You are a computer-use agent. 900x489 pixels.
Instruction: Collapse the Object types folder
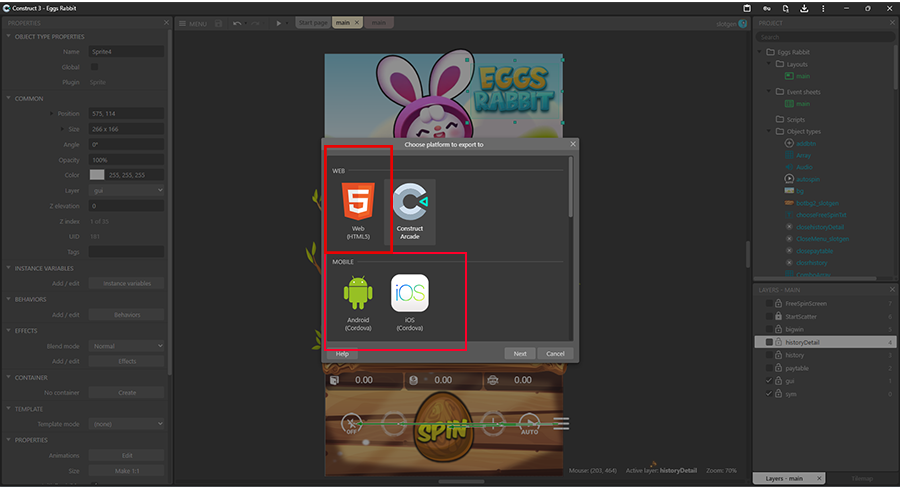point(767,132)
